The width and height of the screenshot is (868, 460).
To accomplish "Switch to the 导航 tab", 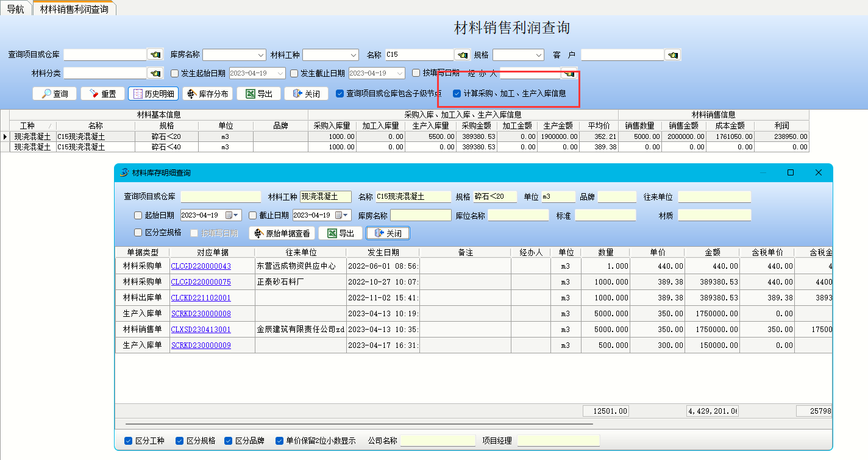I will tap(15, 9).
